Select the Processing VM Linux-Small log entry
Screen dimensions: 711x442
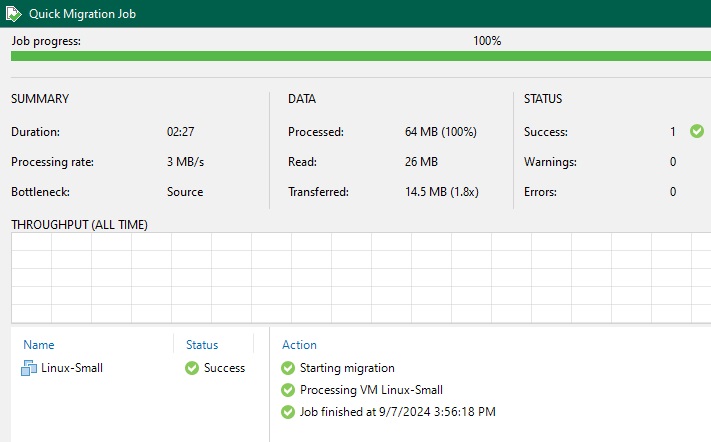click(x=371, y=390)
